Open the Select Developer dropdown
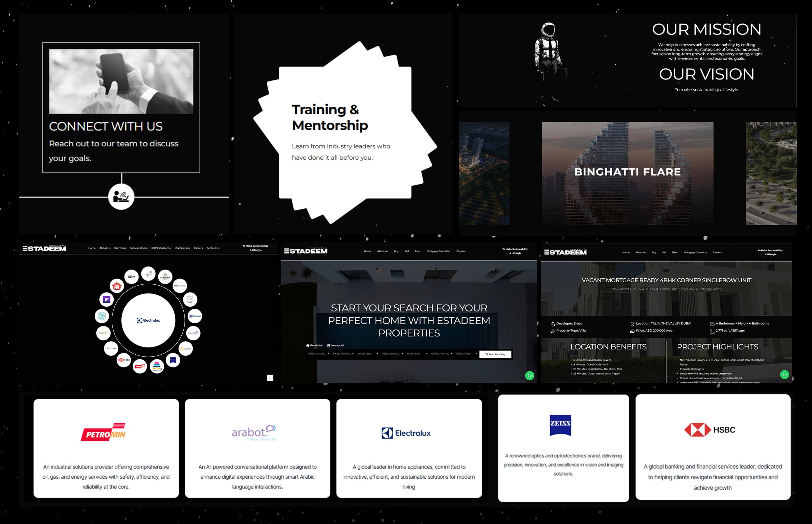The width and height of the screenshot is (812, 524). tap(343, 354)
